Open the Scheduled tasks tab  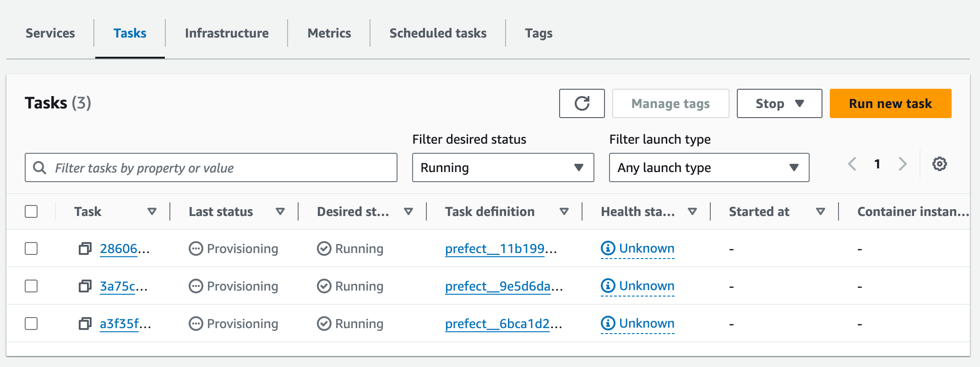coord(438,33)
